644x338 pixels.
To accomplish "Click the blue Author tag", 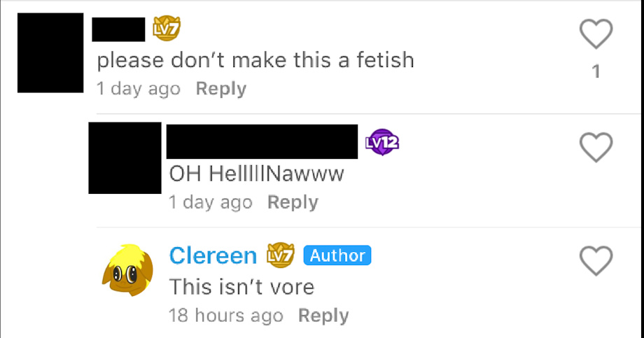I will point(337,255).
